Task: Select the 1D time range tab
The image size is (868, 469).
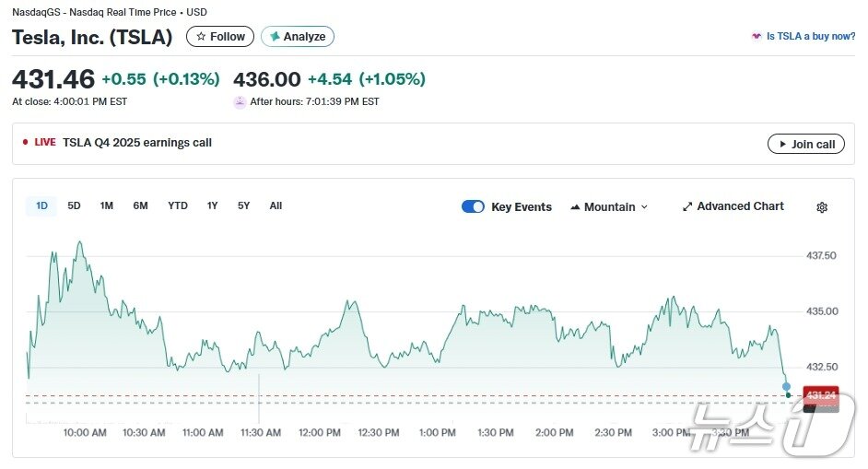Action: [41, 206]
